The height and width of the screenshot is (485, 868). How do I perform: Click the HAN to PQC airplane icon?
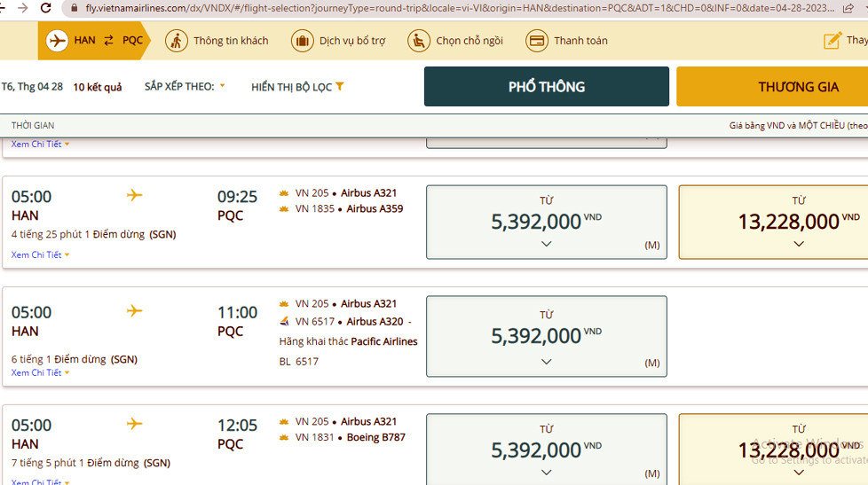point(57,41)
